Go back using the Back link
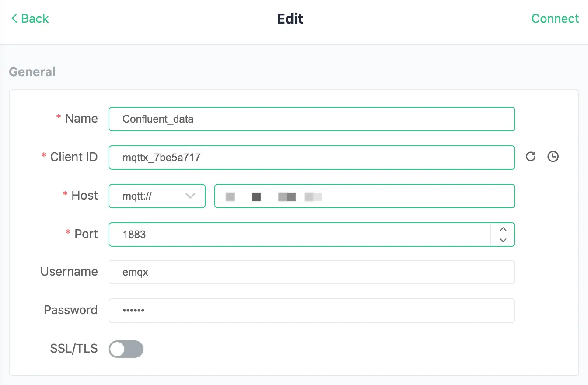This screenshot has width=588, height=385. pyautogui.click(x=29, y=18)
